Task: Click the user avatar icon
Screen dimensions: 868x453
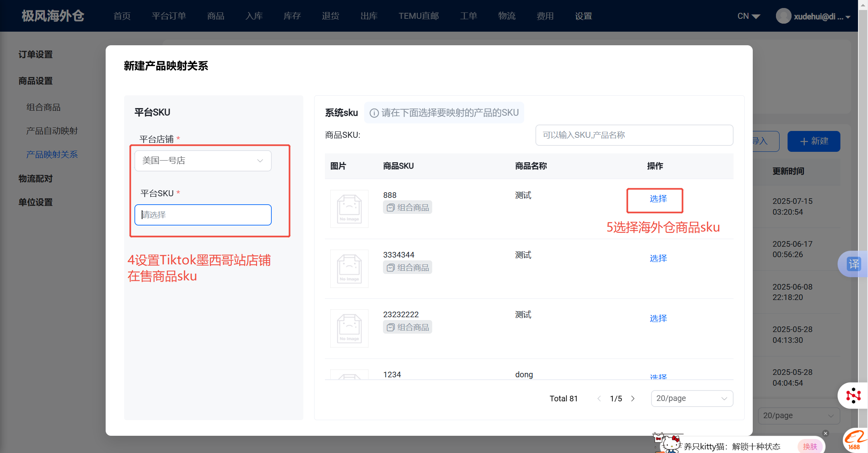Action: (783, 16)
